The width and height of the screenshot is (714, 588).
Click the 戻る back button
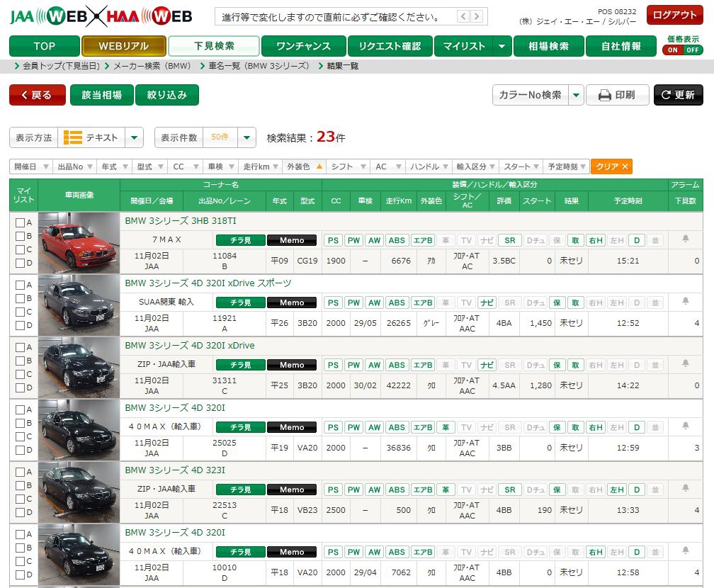[38, 95]
